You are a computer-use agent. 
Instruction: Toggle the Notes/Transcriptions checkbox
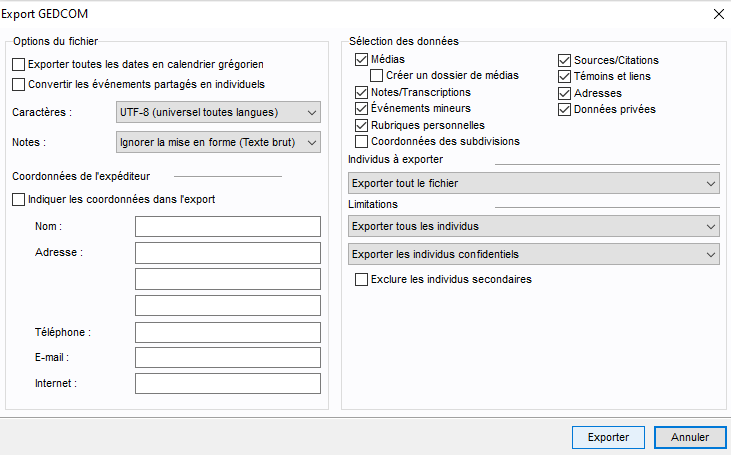coord(362,92)
